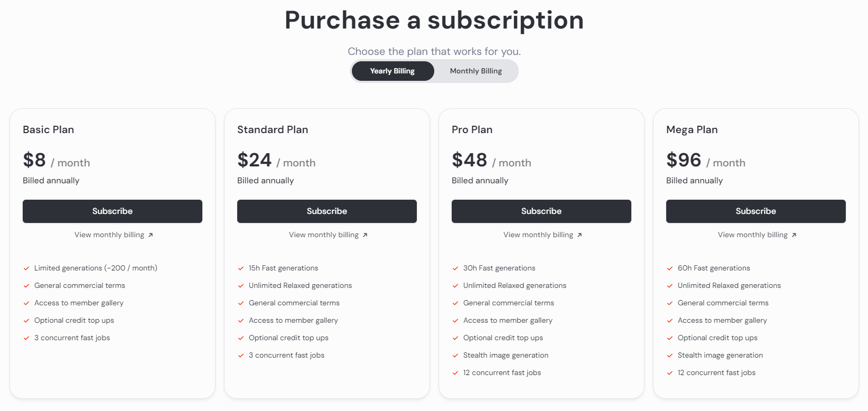This screenshot has height=411, width=868.
Task: Switch to Monthly Billing
Action: (x=475, y=71)
